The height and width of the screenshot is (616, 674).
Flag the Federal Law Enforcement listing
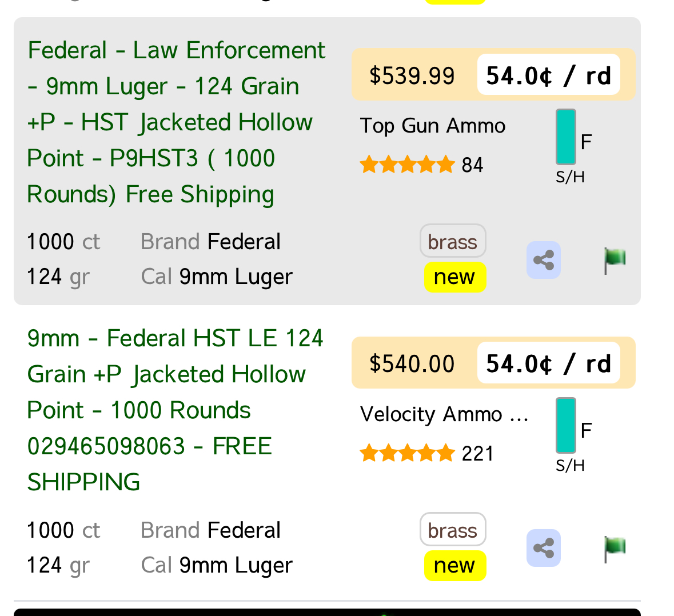tap(615, 261)
